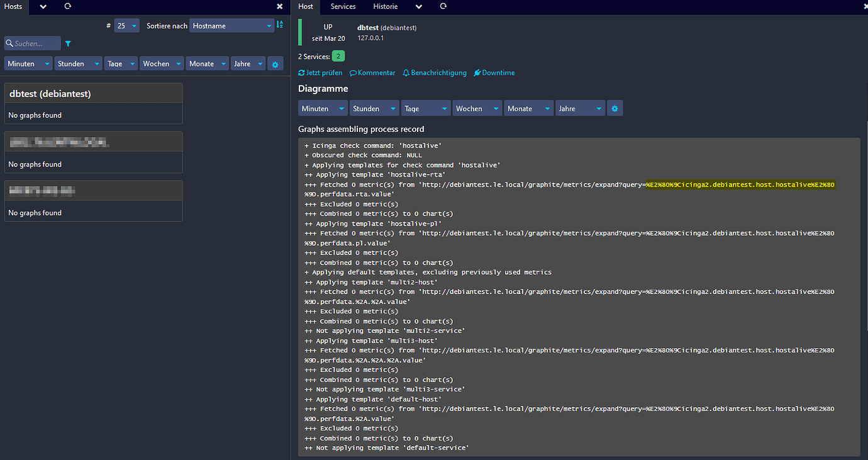Viewport: 868px width, 460px height.
Task: Select the per-page count dropdown showing 25
Action: pos(127,26)
